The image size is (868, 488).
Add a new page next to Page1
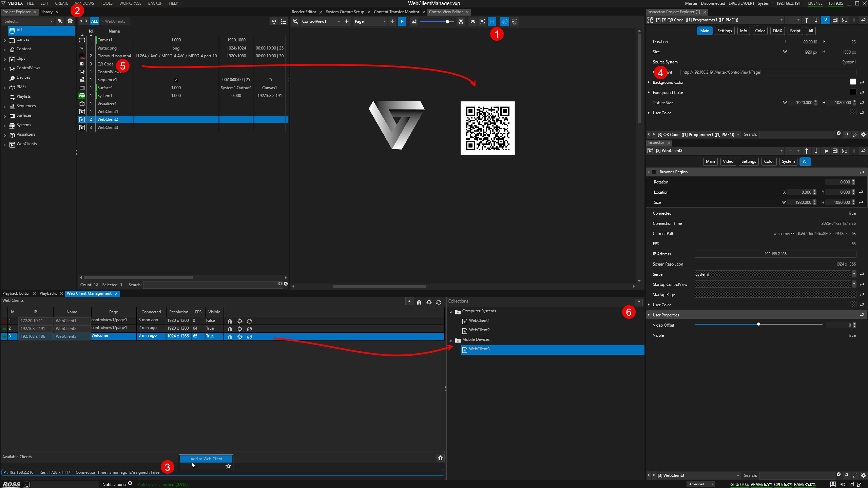click(x=392, y=21)
